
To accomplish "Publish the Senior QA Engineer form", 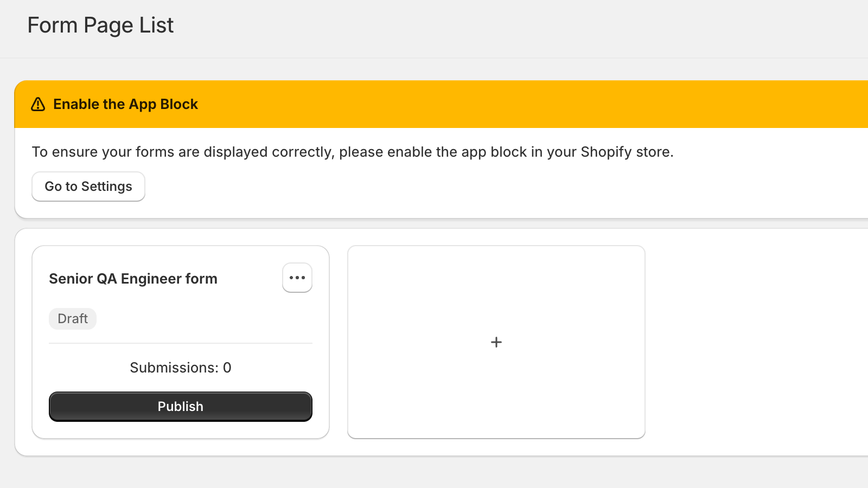I will click(x=181, y=407).
